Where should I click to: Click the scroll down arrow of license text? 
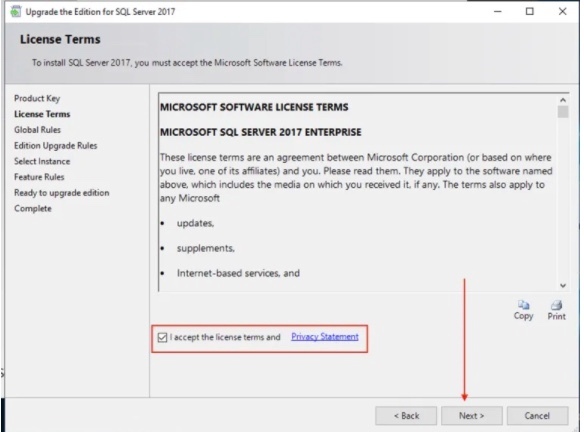[x=563, y=286]
